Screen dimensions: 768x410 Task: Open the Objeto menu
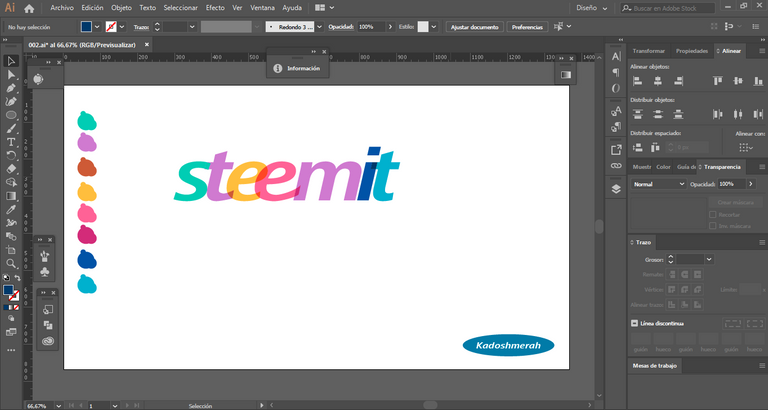coord(121,8)
